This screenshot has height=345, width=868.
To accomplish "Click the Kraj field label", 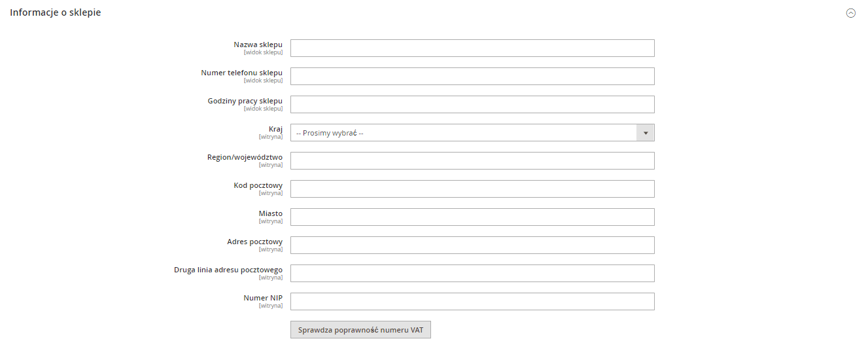I will 275,129.
